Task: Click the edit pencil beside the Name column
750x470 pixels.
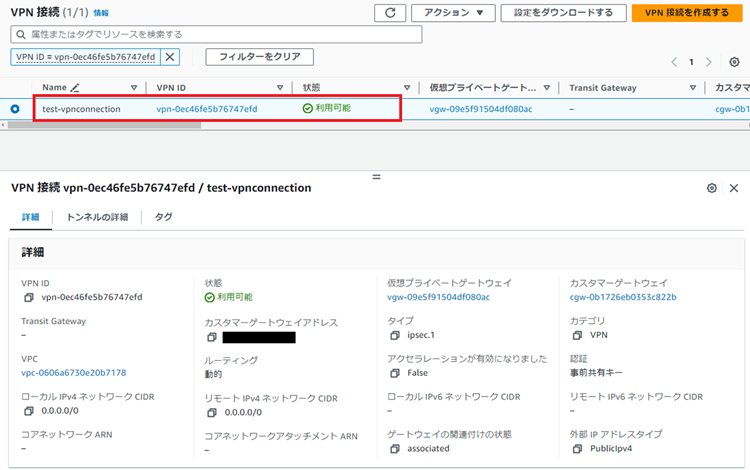Action: point(75,88)
